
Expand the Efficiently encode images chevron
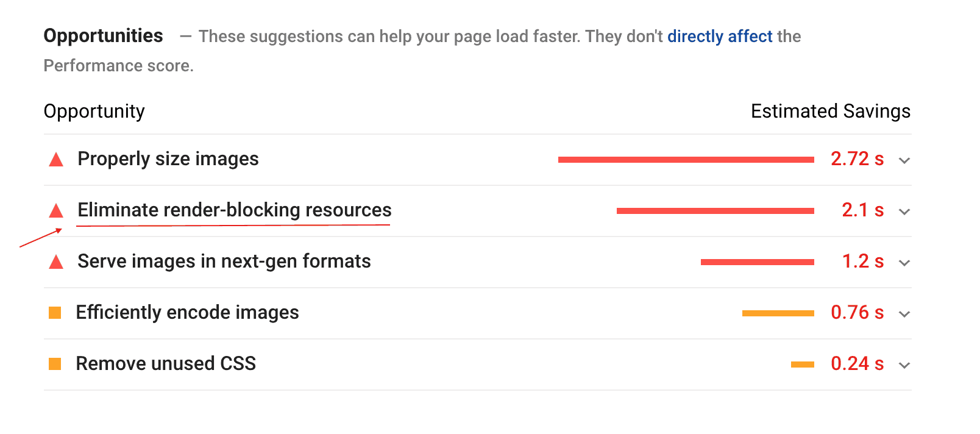tap(904, 314)
